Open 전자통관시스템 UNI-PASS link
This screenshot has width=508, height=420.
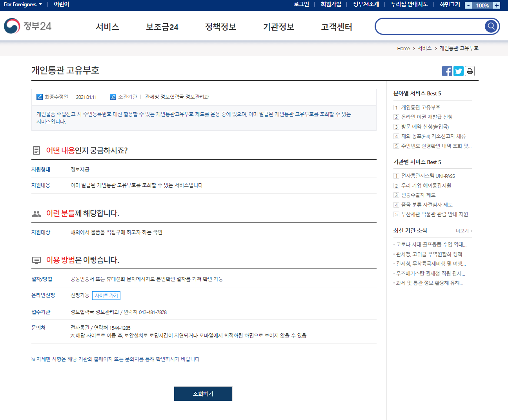coord(428,176)
